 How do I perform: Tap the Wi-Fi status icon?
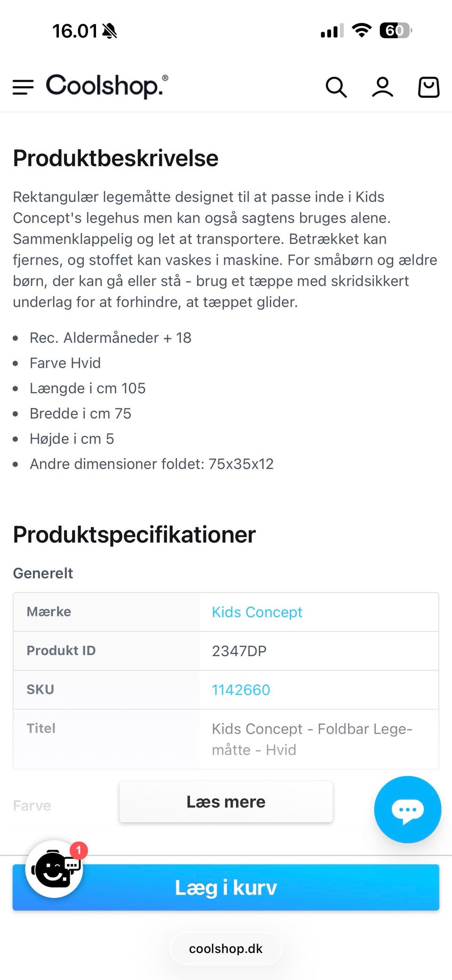tap(362, 31)
